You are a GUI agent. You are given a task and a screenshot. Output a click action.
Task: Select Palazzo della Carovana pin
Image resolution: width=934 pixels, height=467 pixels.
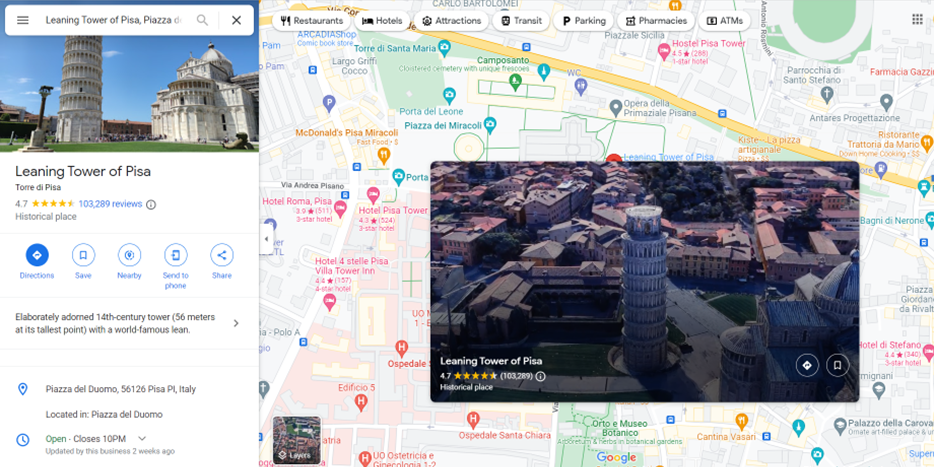tap(840, 425)
